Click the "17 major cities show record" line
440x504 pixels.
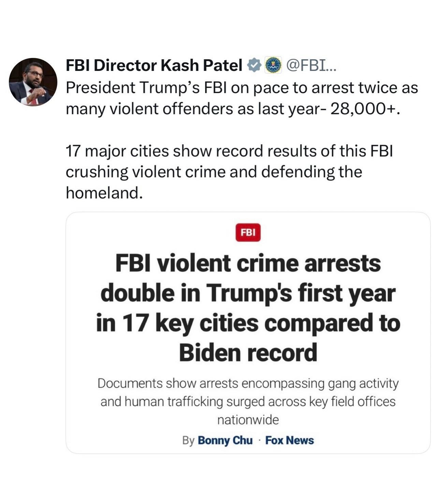pos(229,151)
